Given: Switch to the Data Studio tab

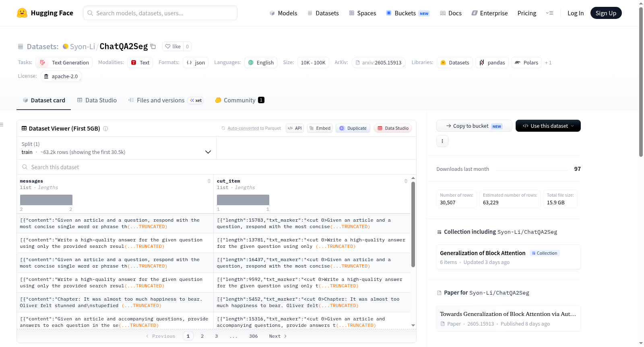Looking at the screenshot, I should (97, 100).
